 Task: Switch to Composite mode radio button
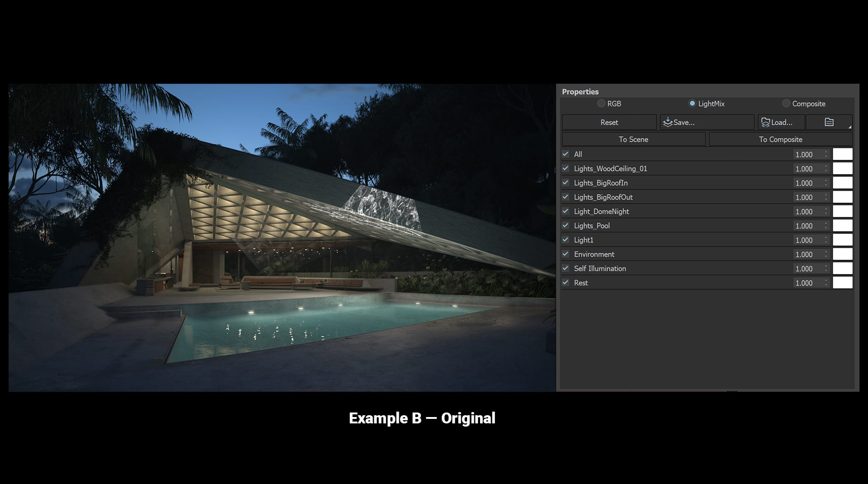point(786,104)
